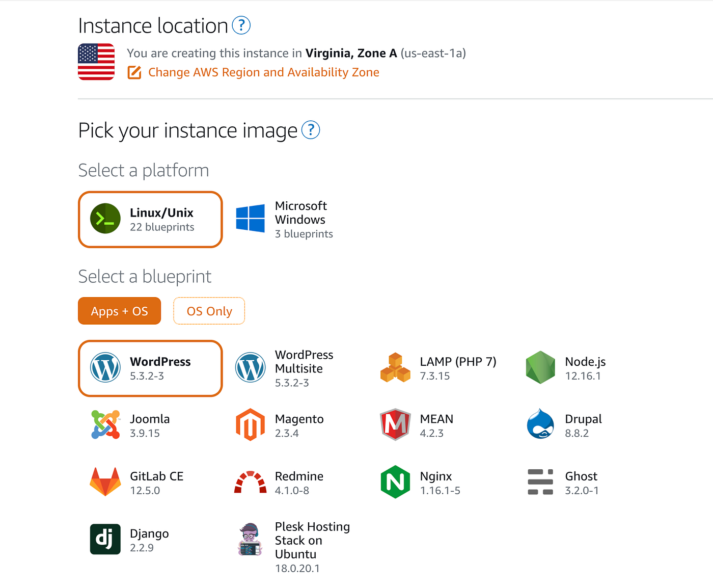Image resolution: width=713 pixels, height=588 pixels.
Task: Click the GitLab CE icon
Action: point(105,482)
